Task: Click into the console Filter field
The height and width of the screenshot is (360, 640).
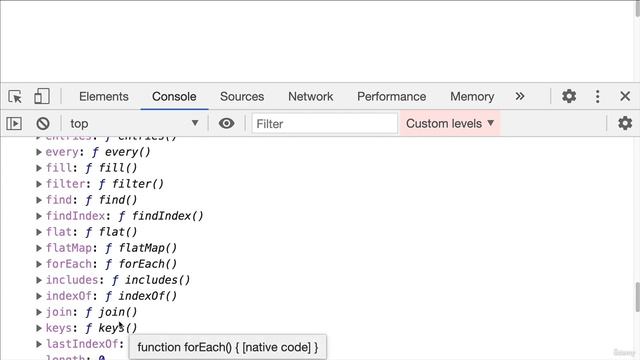Action: tap(324, 124)
